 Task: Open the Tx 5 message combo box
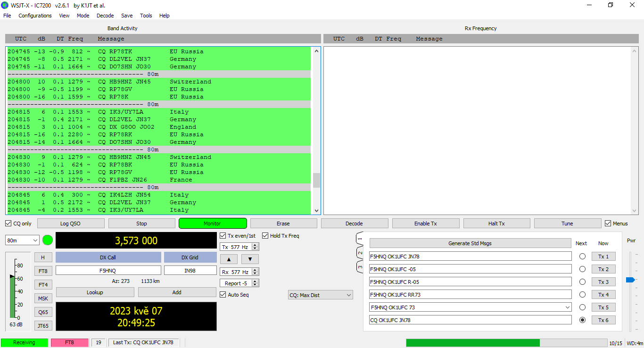[470, 307]
